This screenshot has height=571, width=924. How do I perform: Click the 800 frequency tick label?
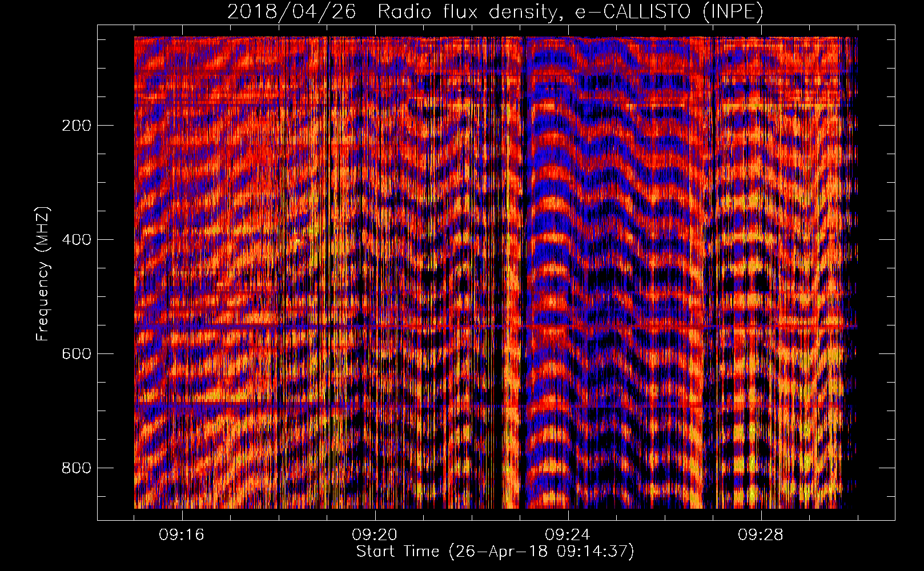tap(77, 468)
